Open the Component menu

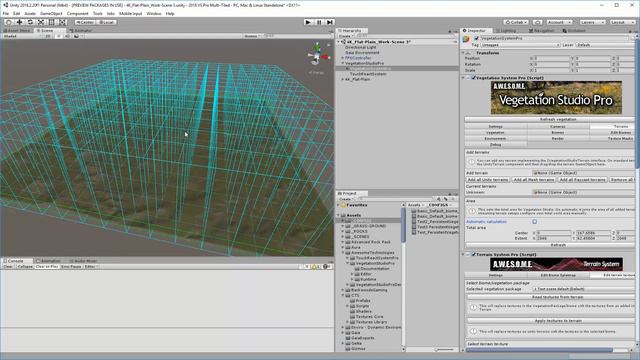click(x=77, y=13)
